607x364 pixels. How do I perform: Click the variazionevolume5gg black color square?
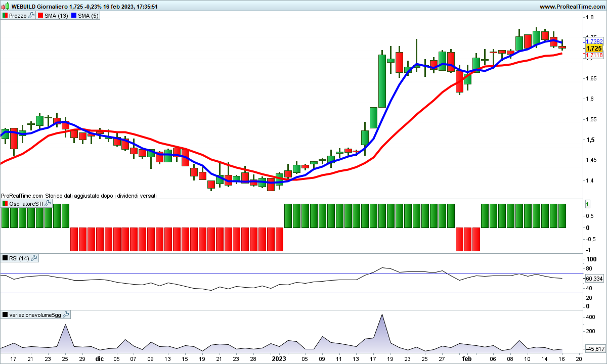click(5, 315)
